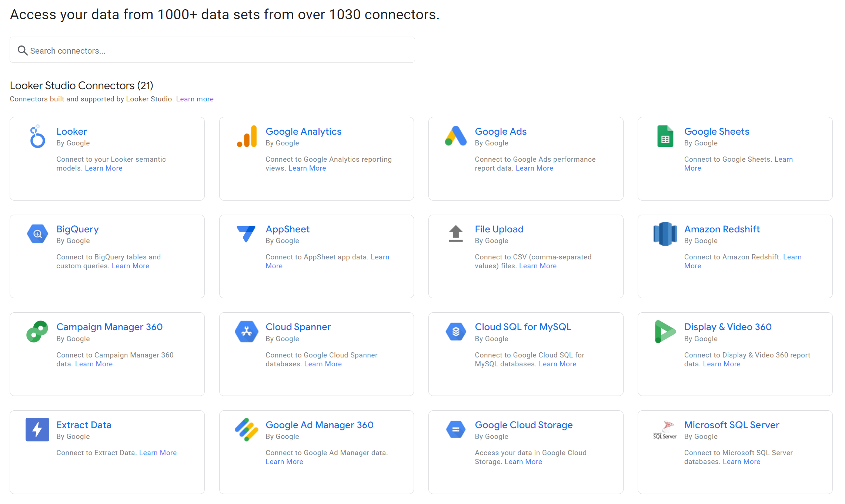The image size is (845, 504).
Task: Open Learn more link under Looker Studio Connectors
Action: 195,99
